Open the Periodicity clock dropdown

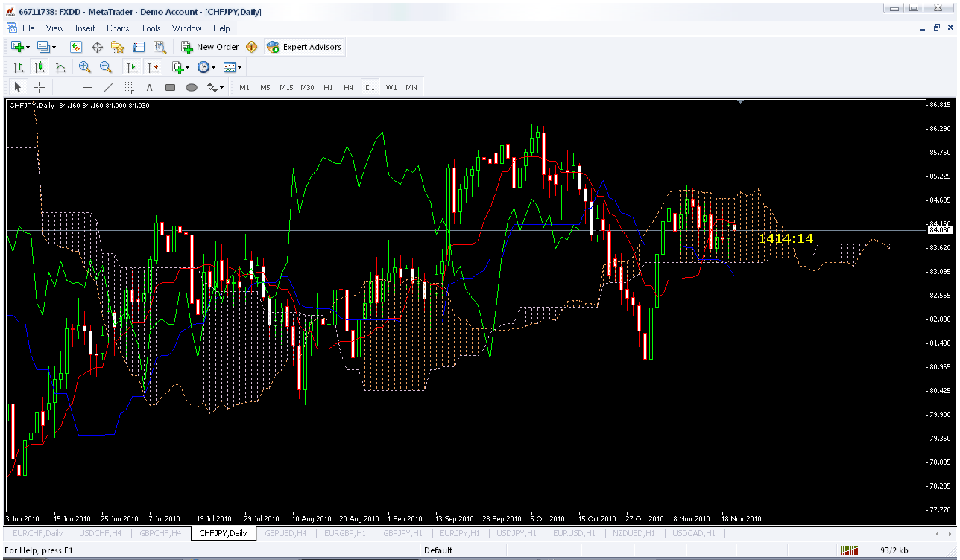coord(206,67)
